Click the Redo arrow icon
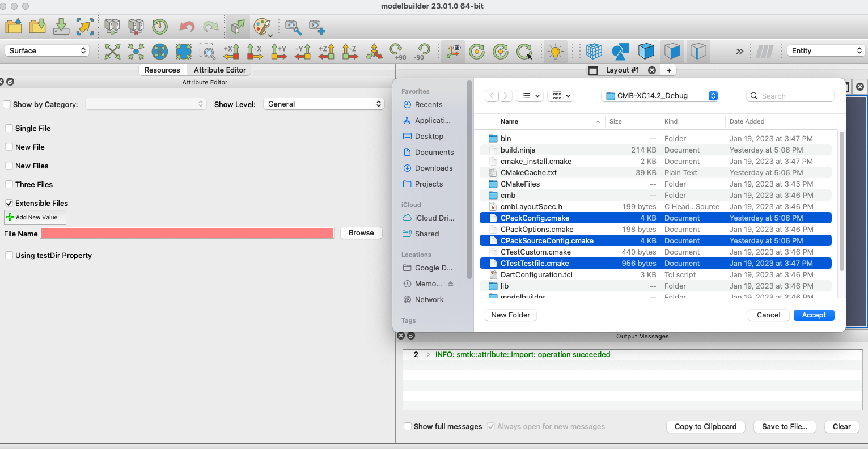Viewport: 868px width, 449px height. (x=211, y=26)
